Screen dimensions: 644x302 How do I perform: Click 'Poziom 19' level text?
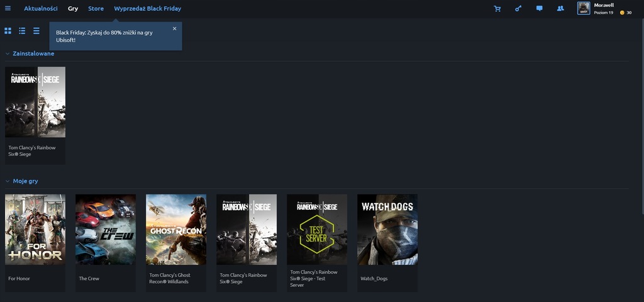(603, 13)
